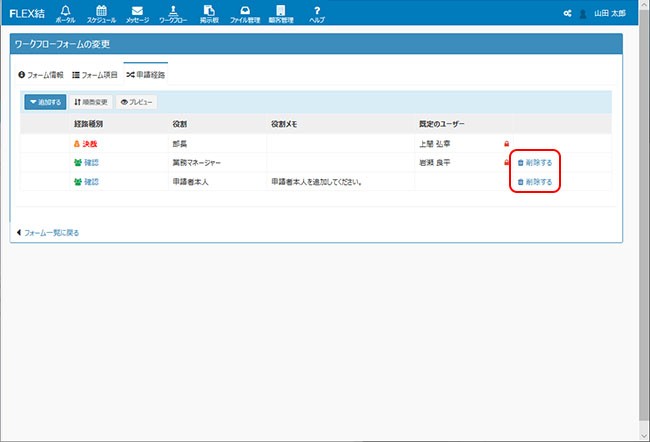The width and height of the screenshot is (650, 442).
Task: Open the 掲示板 bulletin board icon
Action: (x=209, y=14)
